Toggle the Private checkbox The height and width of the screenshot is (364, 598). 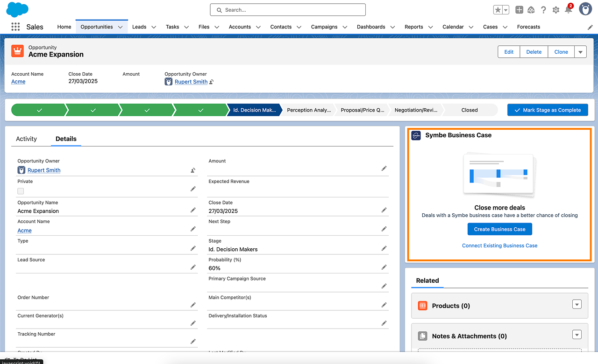21,191
